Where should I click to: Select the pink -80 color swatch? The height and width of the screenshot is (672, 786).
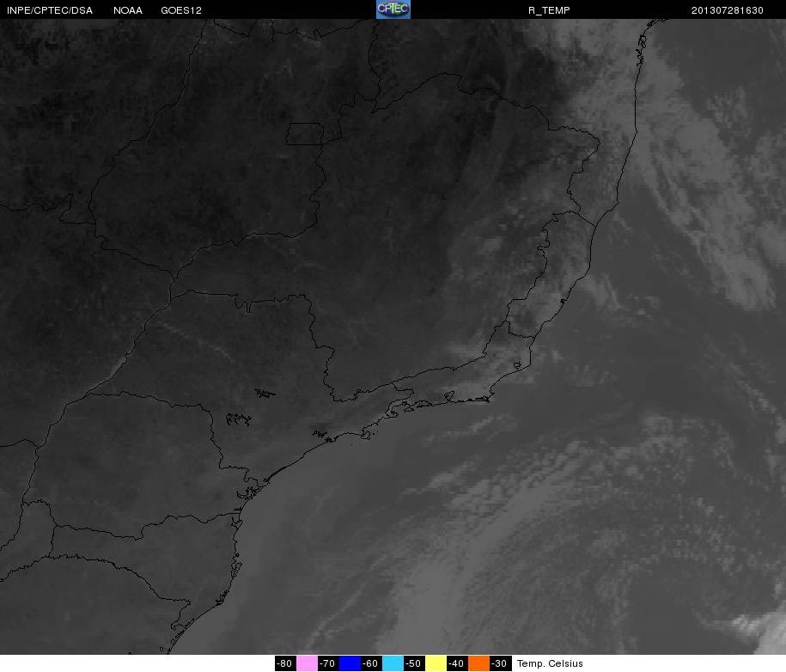coord(307,663)
